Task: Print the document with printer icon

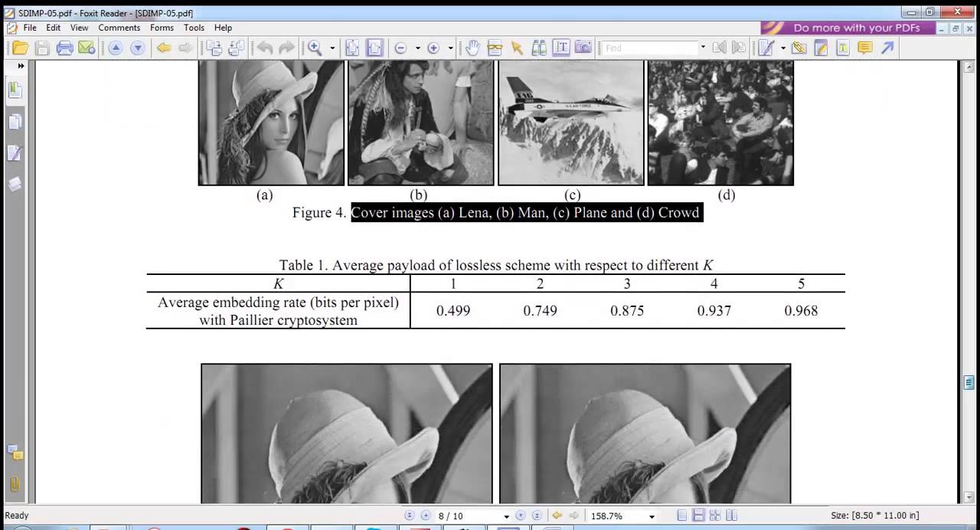Action: point(65,48)
